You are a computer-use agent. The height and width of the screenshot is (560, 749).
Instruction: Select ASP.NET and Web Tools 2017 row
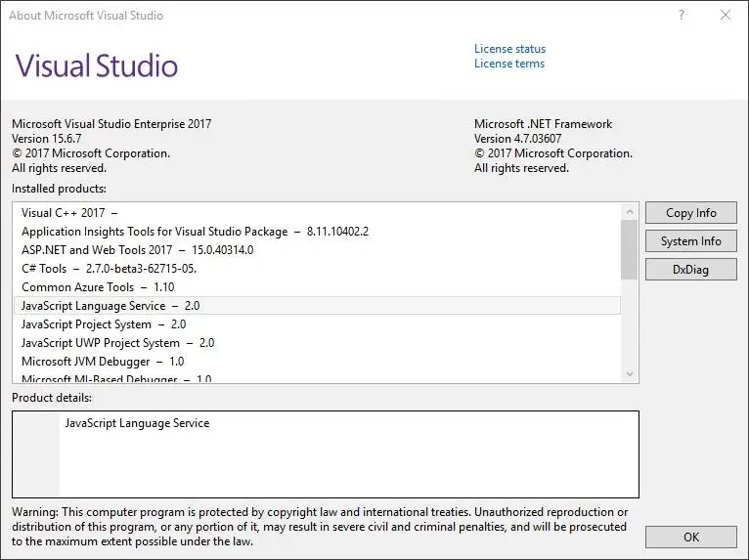click(x=317, y=250)
